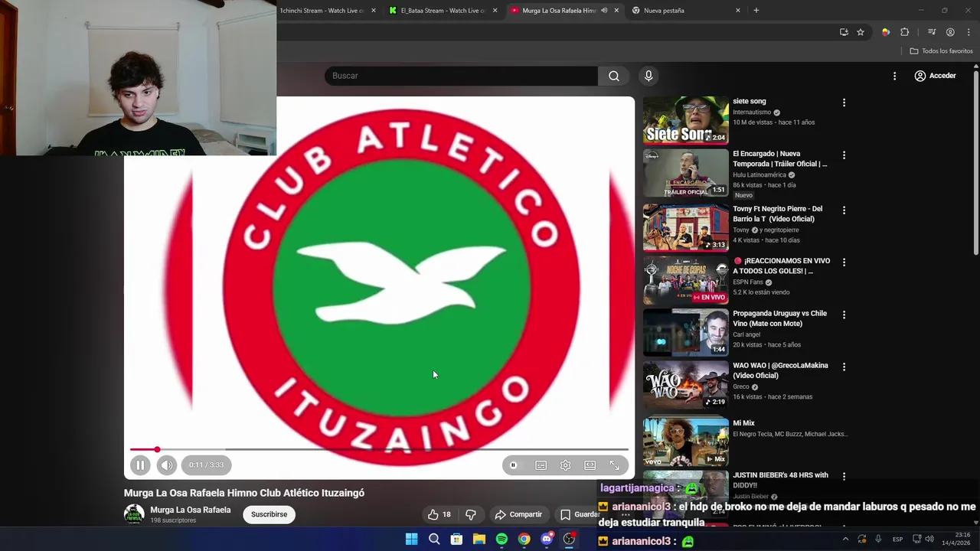Open the Chrome three-dot menu

tap(969, 32)
